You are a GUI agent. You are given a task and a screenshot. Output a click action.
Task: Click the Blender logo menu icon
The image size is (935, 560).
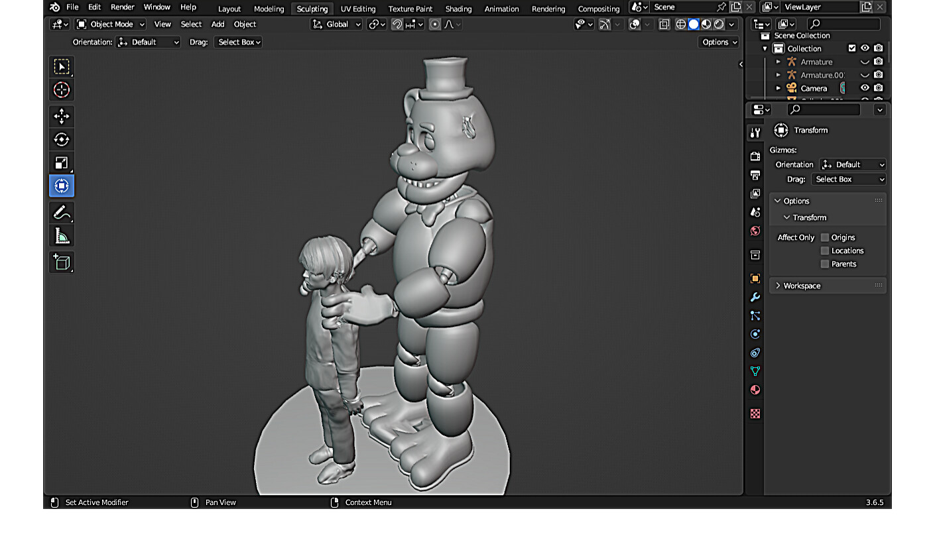point(54,7)
